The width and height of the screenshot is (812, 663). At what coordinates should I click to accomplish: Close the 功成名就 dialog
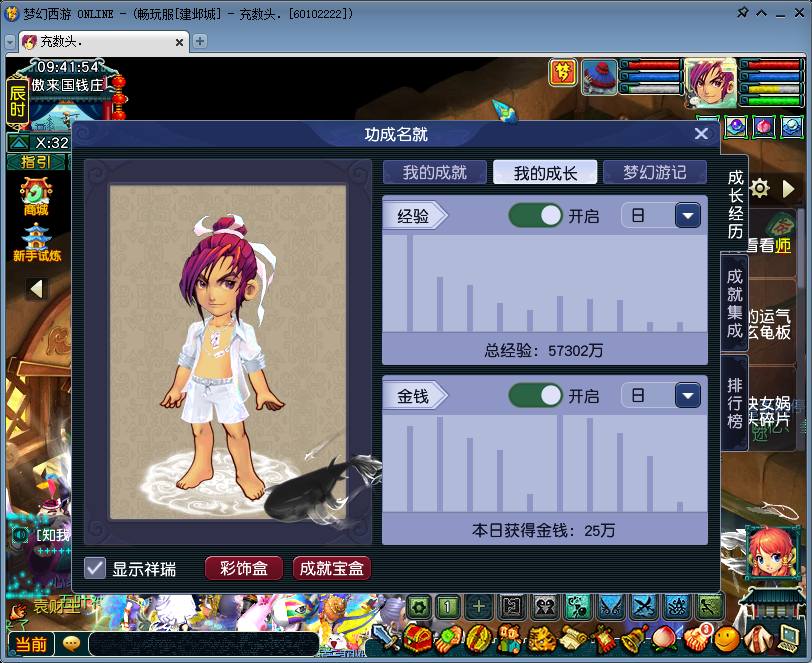pos(701,134)
